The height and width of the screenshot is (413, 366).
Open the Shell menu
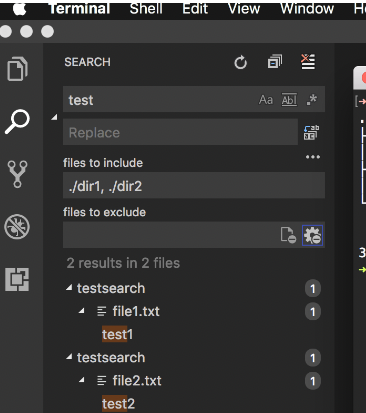146,9
